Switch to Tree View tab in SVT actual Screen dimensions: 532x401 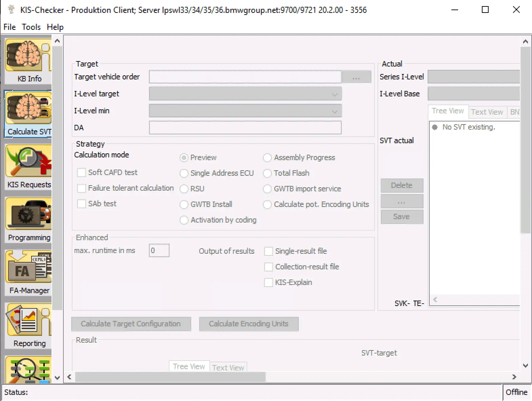pyautogui.click(x=448, y=111)
